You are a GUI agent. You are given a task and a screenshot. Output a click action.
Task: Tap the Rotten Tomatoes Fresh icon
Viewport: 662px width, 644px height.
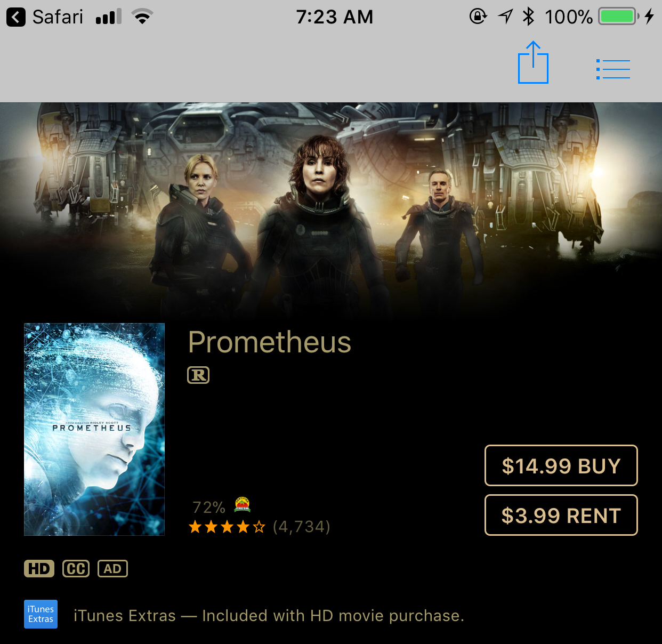[x=243, y=504]
